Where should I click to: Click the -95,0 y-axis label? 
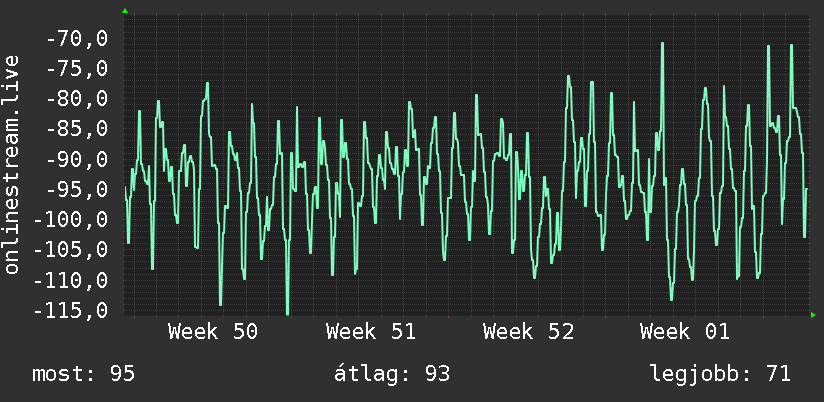pyautogui.click(x=77, y=190)
